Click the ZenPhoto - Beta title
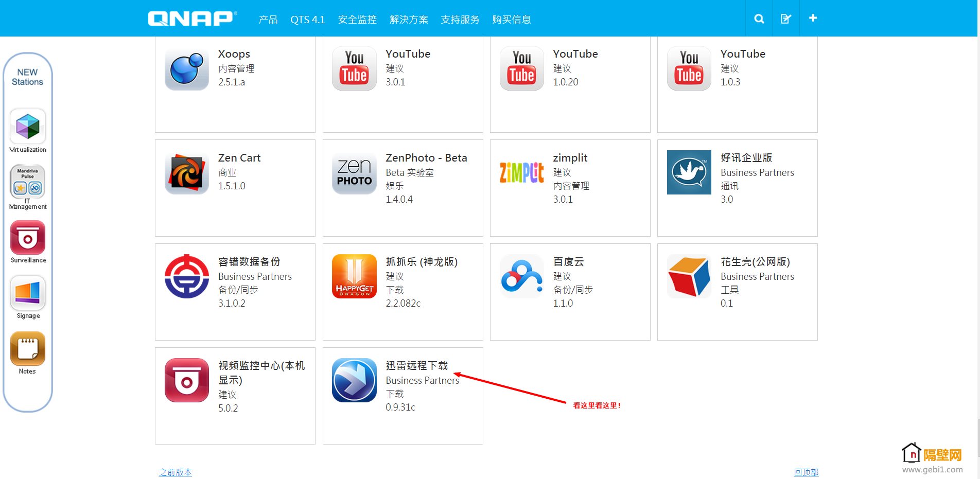 pos(427,157)
